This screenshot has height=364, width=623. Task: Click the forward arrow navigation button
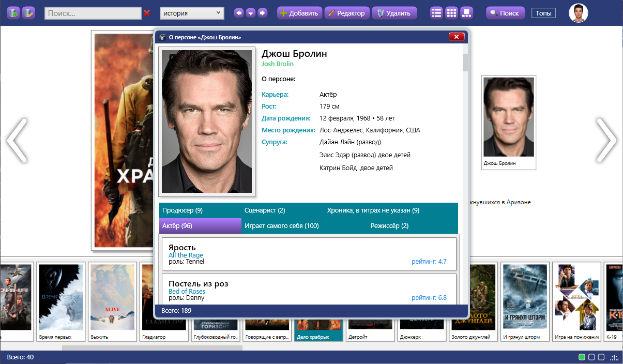tap(263, 13)
